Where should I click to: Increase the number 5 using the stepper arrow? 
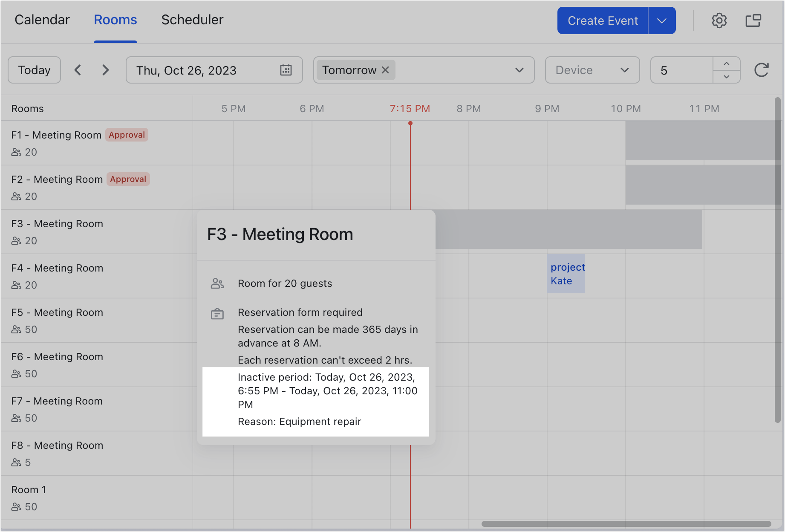726,64
